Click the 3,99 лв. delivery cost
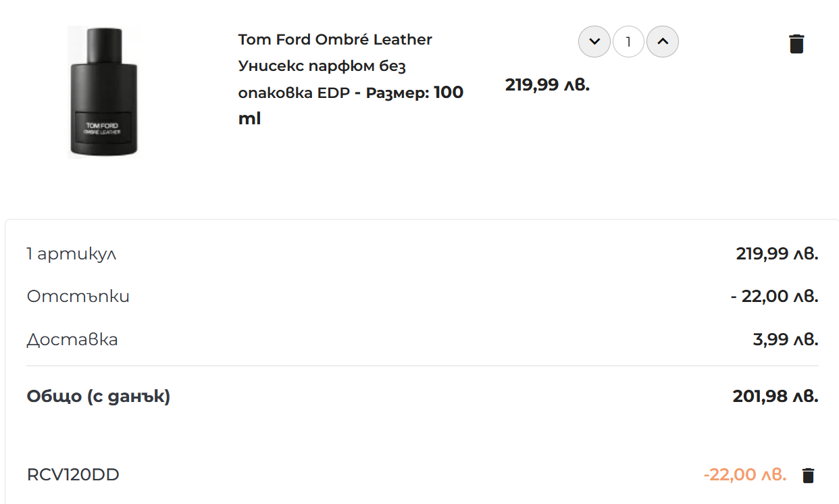 click(786, 339)
